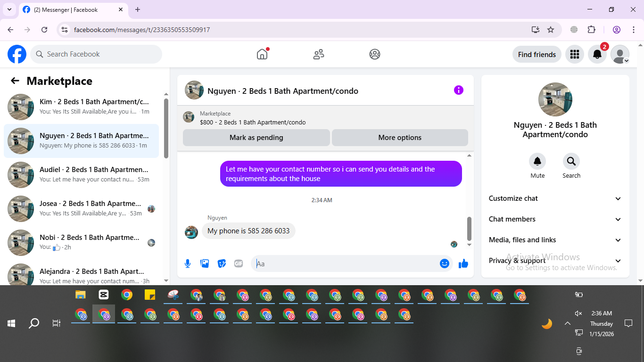Open the Josea conversation
The height and width of the screenshot is (362, 644).
click(x=81, y=208)
